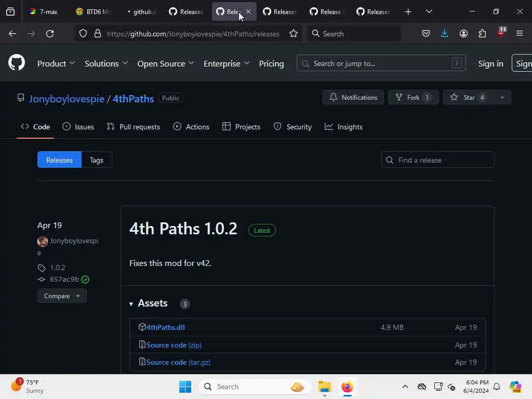Show hidden system tray icons chevron
This screenshot has height=399, width=532.
(405, 387)
